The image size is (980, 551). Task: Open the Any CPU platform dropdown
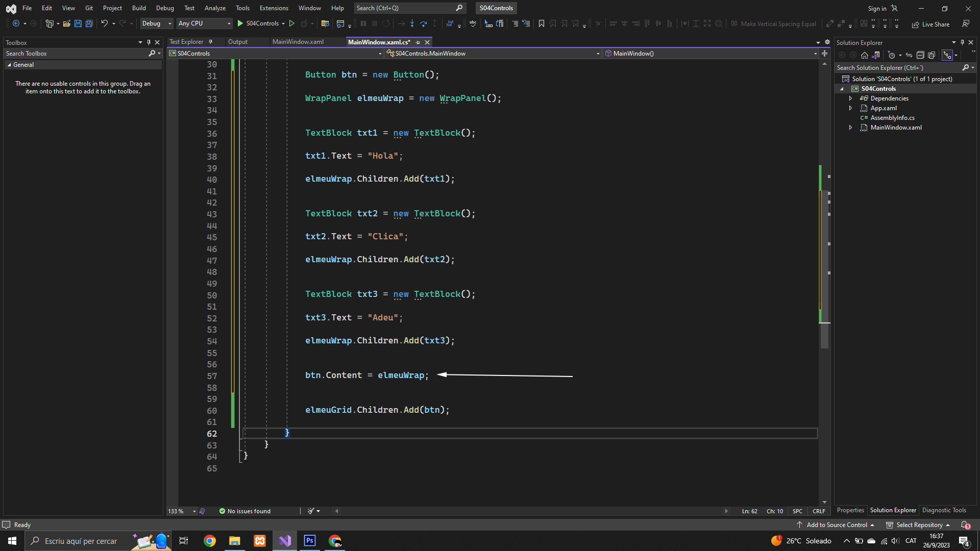click(204, 23)
